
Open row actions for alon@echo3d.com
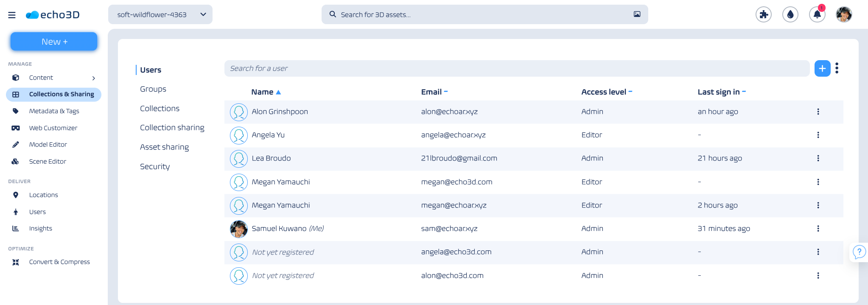818,276
